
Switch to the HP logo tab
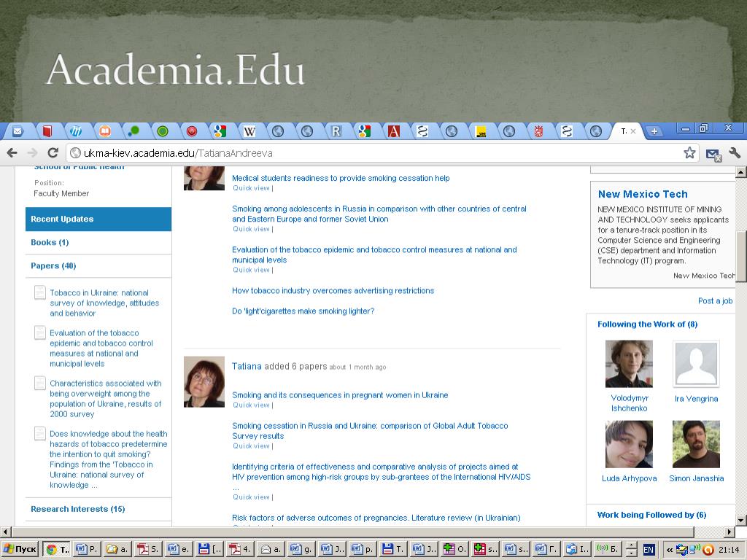click(x=76, y=131)
